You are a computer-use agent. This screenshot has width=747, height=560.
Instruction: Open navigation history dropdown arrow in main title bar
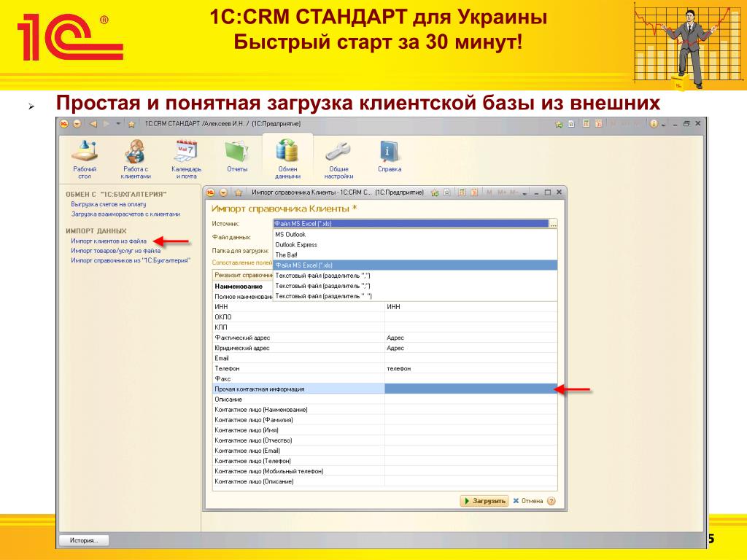click(118, 124)
